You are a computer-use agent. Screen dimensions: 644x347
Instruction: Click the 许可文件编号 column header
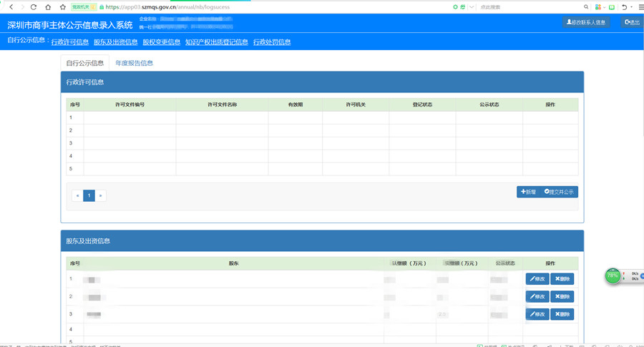pyautogui.click(x=130, y=104)
